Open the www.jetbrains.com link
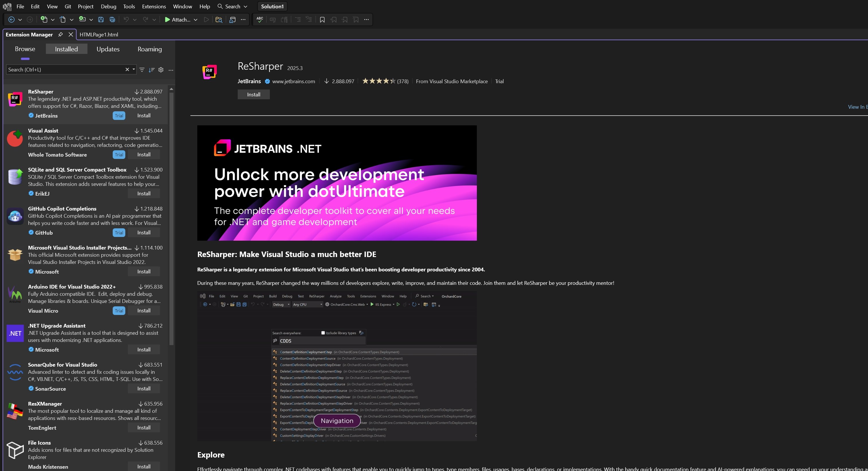Image resolution: width=868 pixels, height=471 pixels. (293, 81)
